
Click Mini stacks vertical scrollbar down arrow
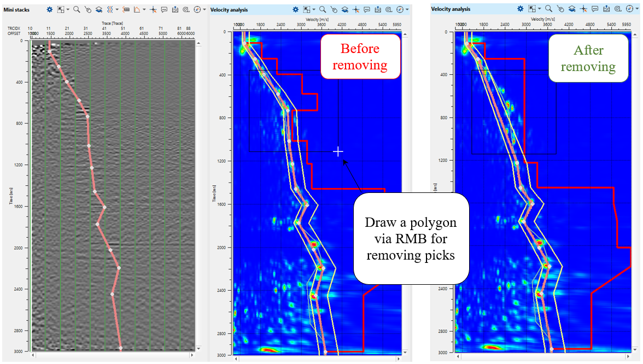[x=198, y=349]
